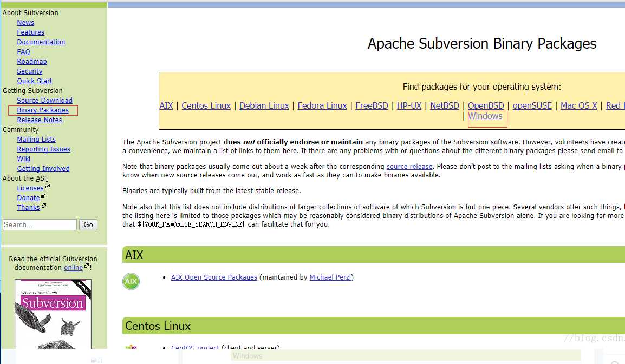This screenshot has width=625, height=364.
Task: Click the Go search button
Action: [88, 224]
